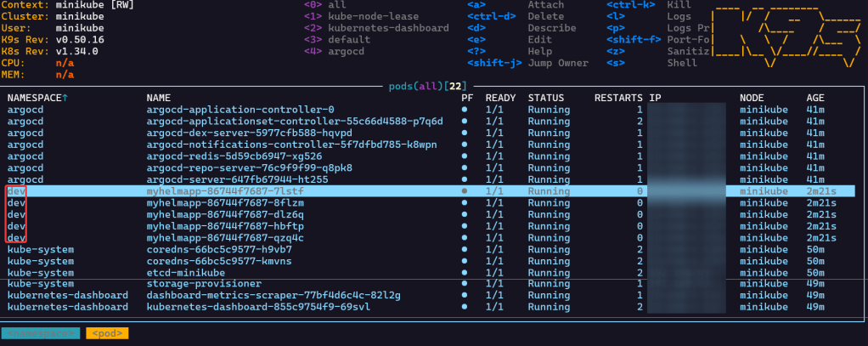The image size is (868, 346).
Task: Click PF dot for myhelmapp-86744f7687-7lstf row
Action: tap(465, 192)
